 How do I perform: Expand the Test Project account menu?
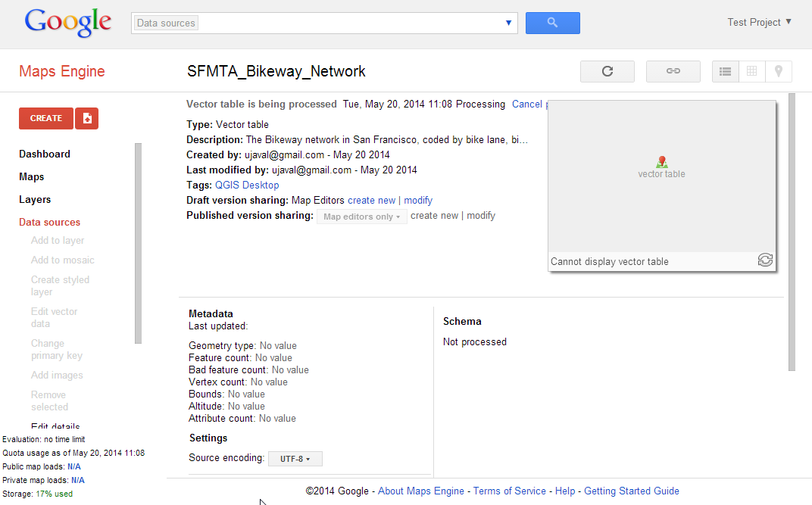pos(759,22)
